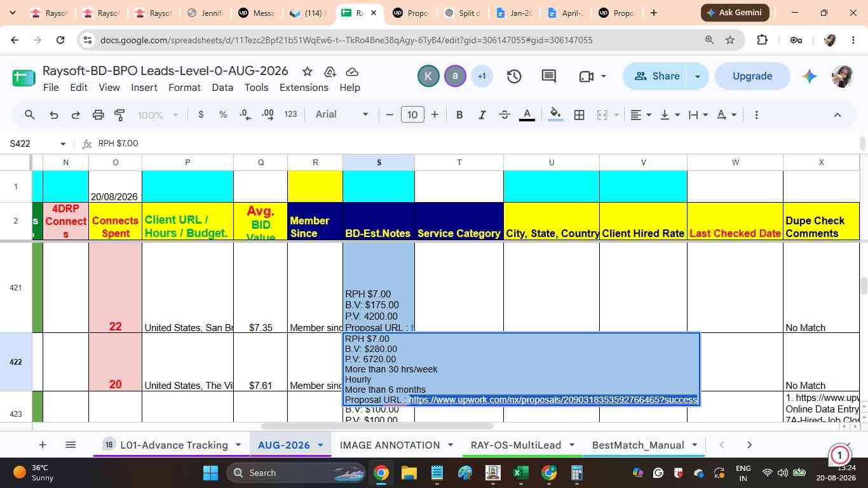
Task: Toggle strikethrough formatting
Action: (505, 115)
